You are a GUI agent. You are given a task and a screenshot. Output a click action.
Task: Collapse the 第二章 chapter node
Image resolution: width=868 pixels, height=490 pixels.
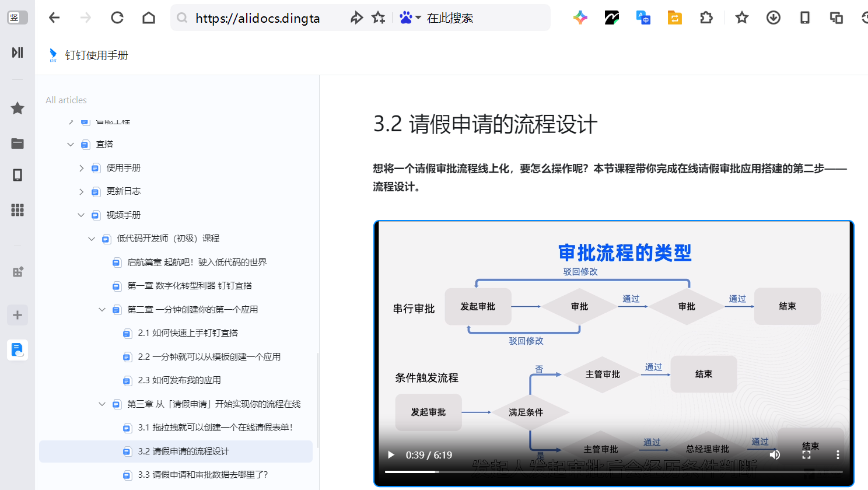point(102,310)
